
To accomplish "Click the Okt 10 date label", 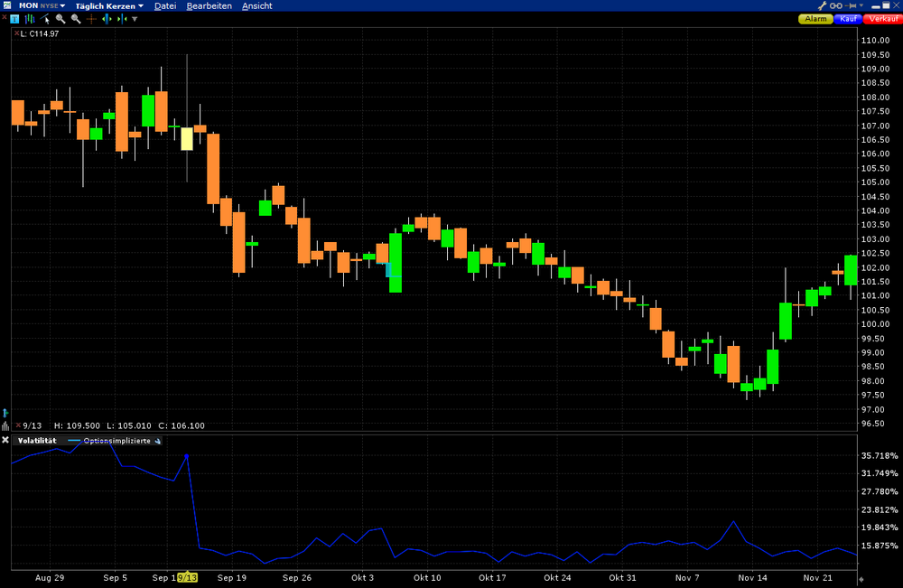I will pyautogui.click(x=427, y=578).
